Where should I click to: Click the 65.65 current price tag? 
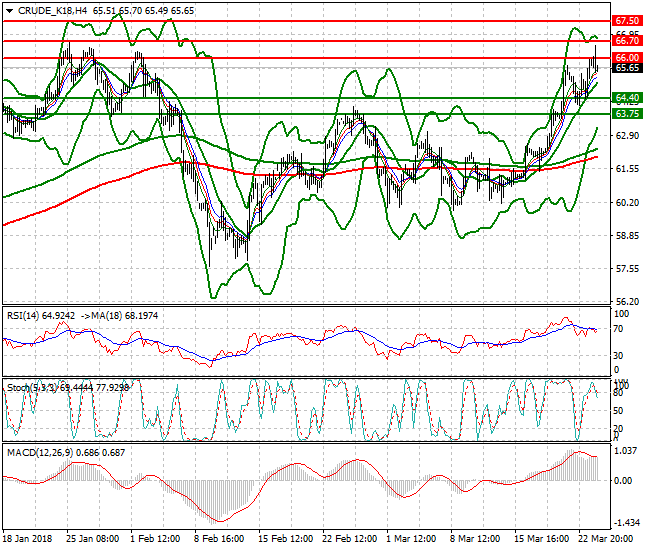[627, 68]
